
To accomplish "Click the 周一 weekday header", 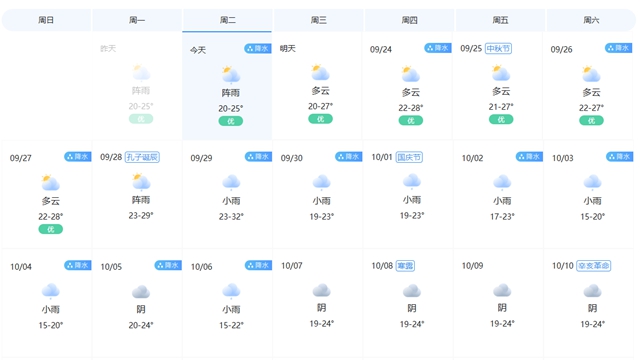I will 137,20.
